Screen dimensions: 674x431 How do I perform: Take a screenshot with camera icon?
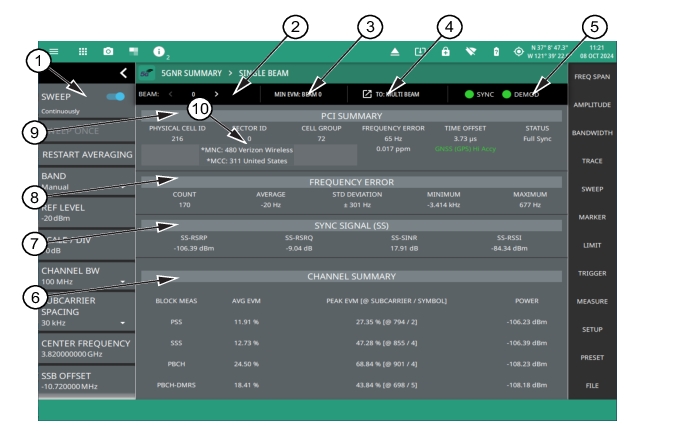[x=107, y=50]
